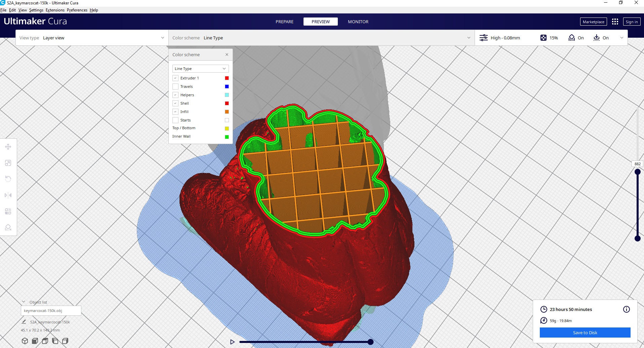Open the Per Model Settings tool
Image resolution: width=644 pixels, height=348 pixels.
pyautogui.click(x=8, y=211)
